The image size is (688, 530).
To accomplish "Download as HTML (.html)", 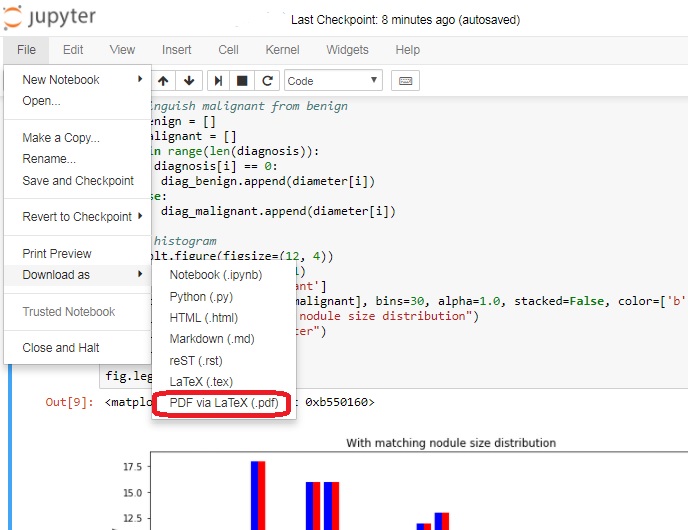I will point(224,318).
